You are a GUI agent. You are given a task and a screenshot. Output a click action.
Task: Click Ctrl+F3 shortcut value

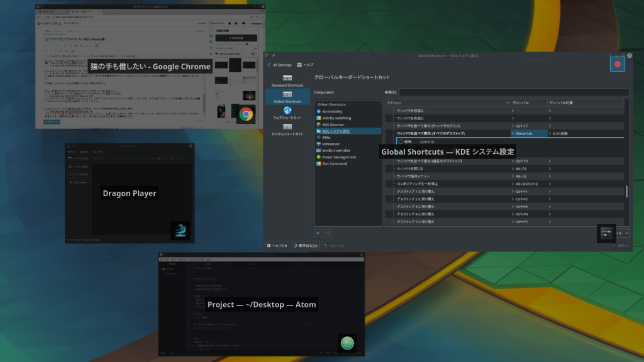pos(521,206)
